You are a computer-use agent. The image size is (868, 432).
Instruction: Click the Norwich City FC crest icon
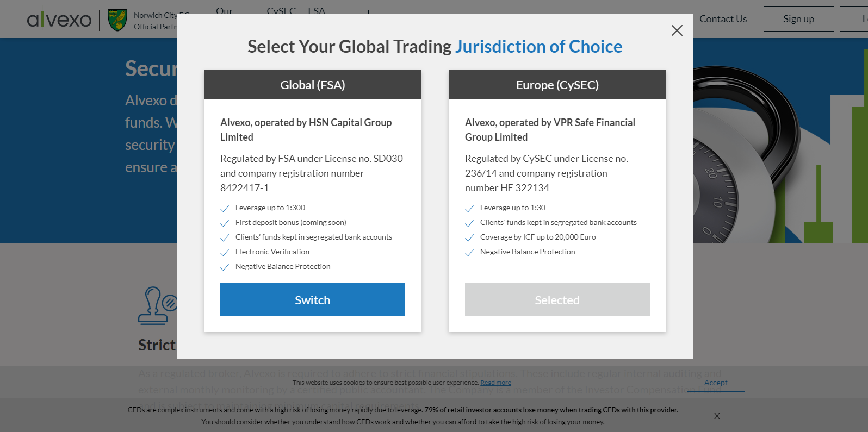click(x=116, y=19)
